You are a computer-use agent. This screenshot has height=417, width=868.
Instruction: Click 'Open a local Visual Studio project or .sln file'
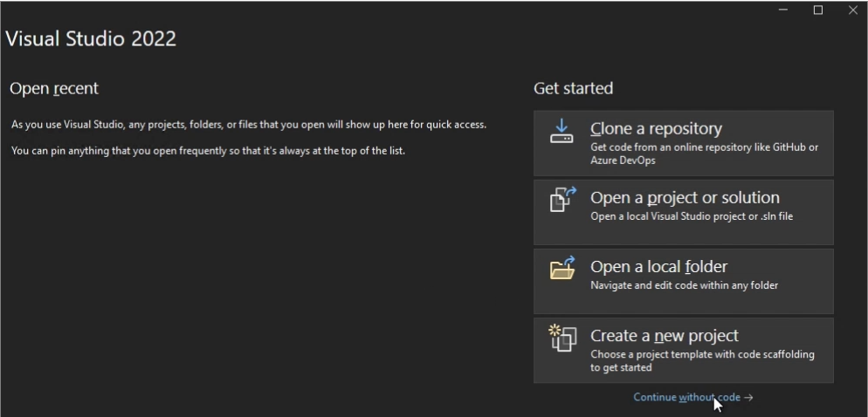692,216
